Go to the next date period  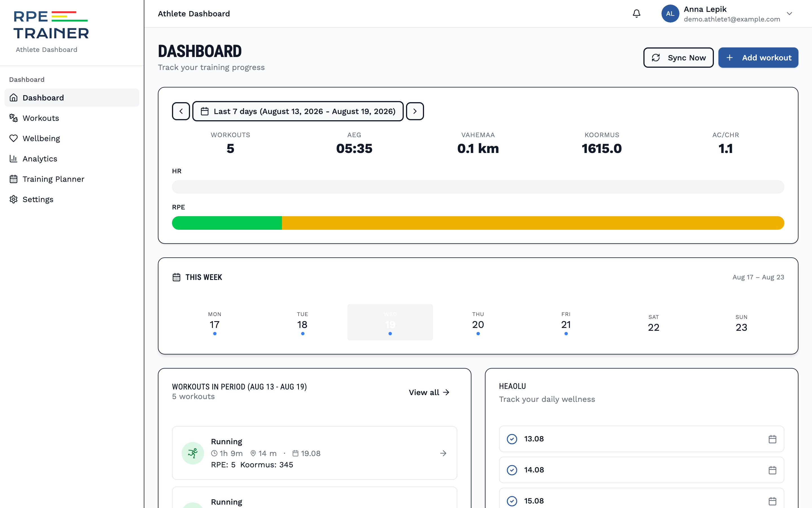point(415,111)
